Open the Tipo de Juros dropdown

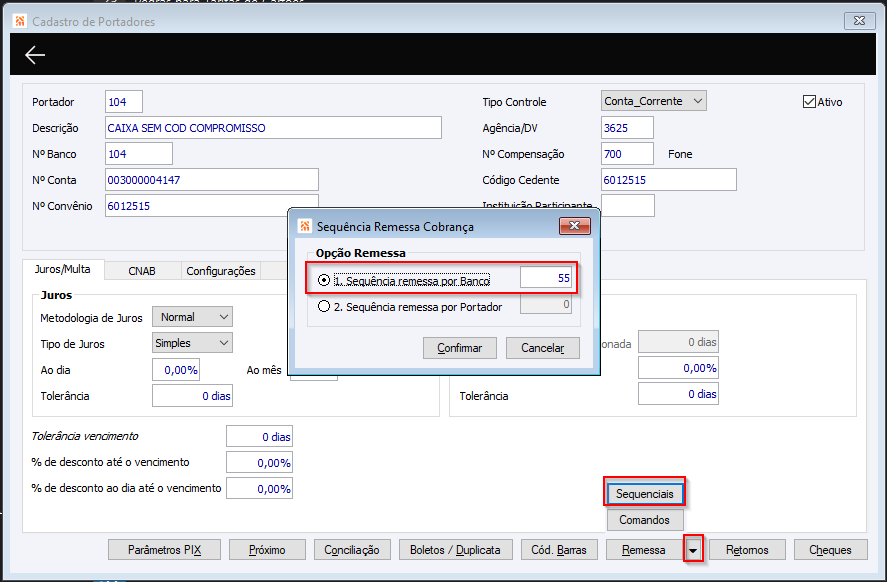[192, 343]
